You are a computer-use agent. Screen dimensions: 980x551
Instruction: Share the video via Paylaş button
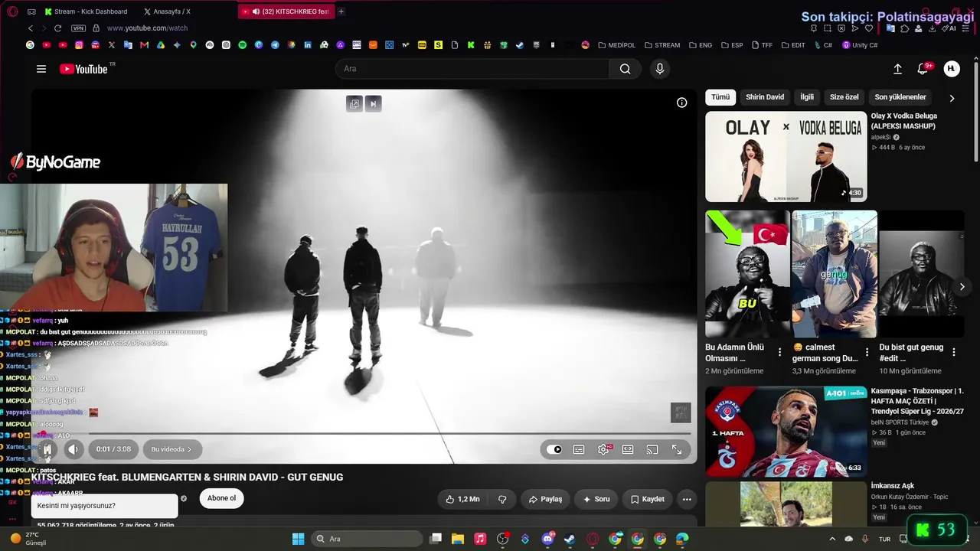click(x=545, y=499)
